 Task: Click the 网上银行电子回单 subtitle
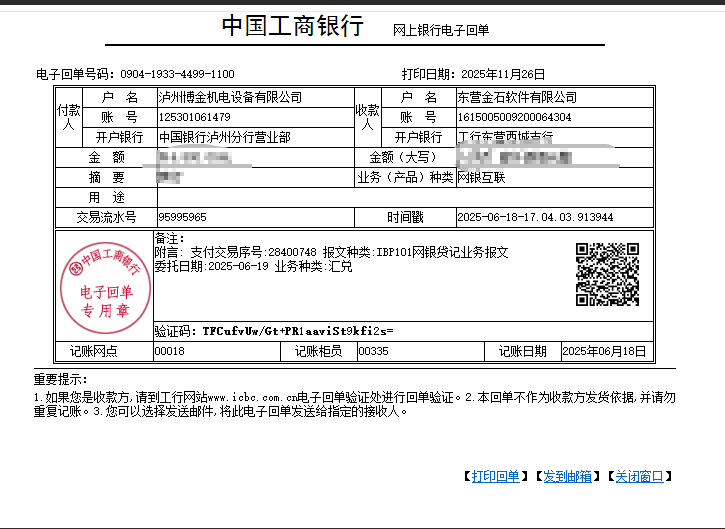(441, 31)
